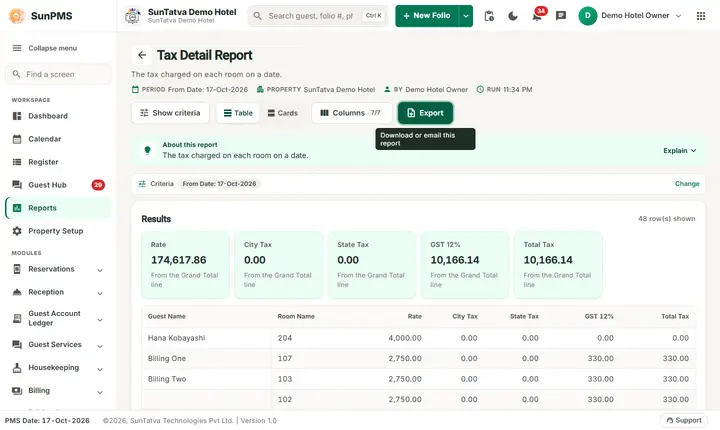Click the Guest Hub 29 badge
Image resolution: width=720 pixels, height=430 pixels.
[98, 185]
